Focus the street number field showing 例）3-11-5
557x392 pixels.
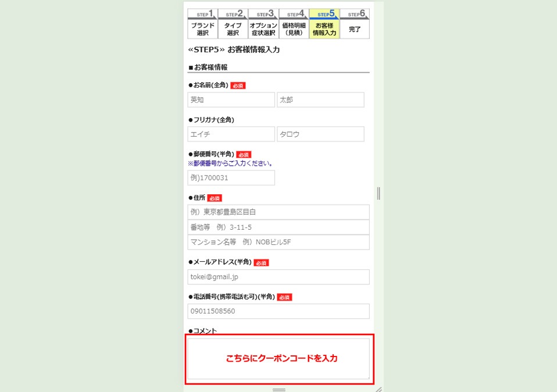[278, 227]
